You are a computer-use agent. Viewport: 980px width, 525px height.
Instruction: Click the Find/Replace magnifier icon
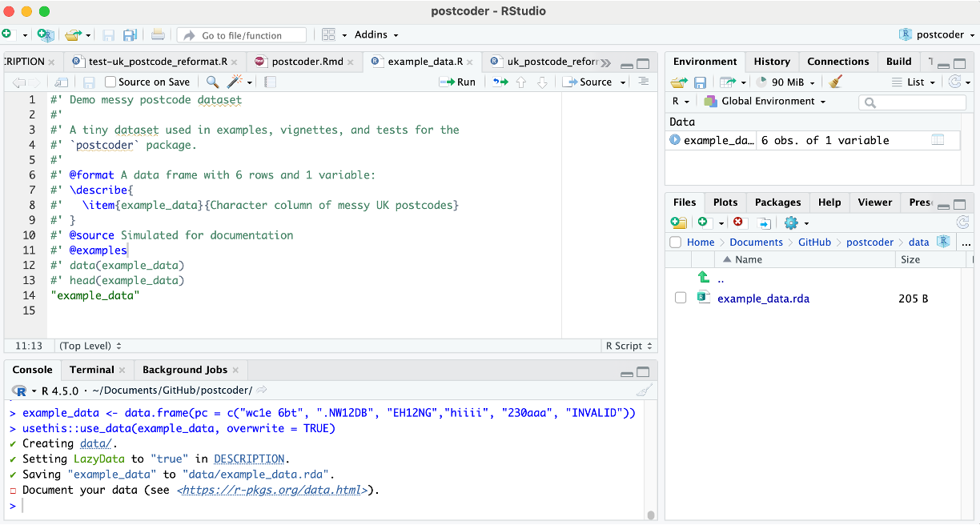(212, 82)
